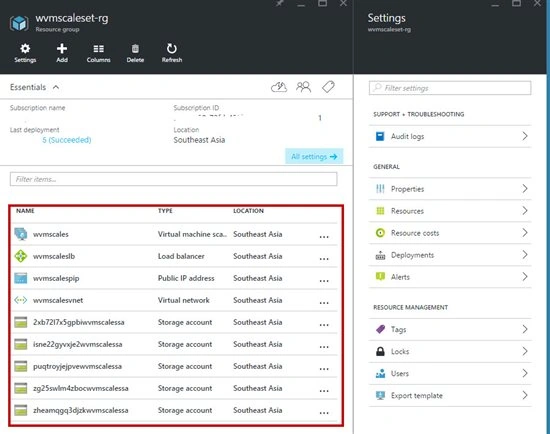Expand the Audit logs settings entry
Screen dimensions: 550x434
point(450,136)
